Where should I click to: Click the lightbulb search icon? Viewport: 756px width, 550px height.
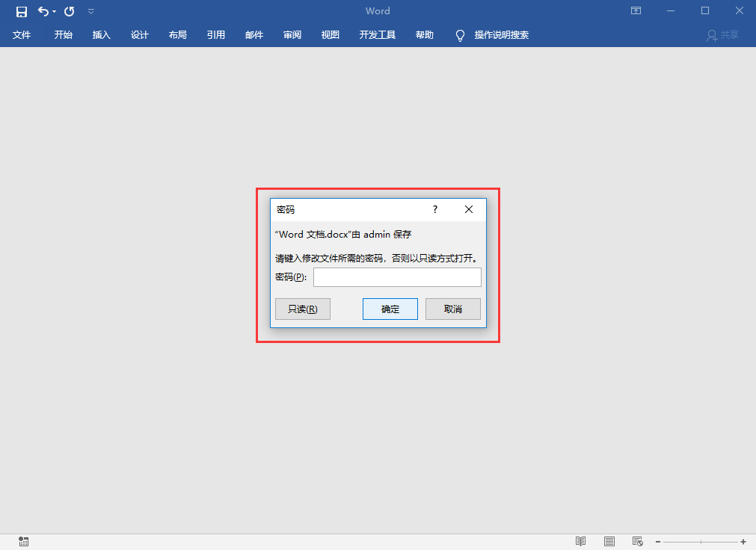coord(460,35)
